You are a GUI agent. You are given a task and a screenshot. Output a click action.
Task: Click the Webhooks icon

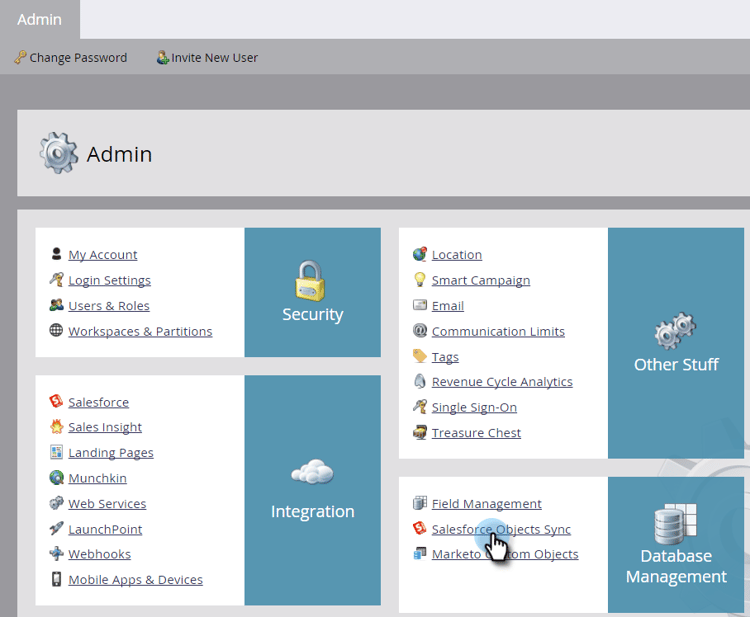[x=56, y=553]
